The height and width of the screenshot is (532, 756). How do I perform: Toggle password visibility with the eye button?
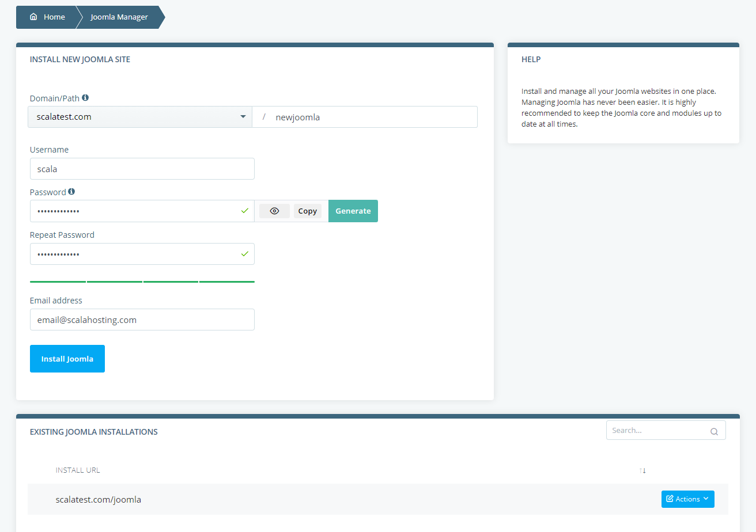(274, 211)
